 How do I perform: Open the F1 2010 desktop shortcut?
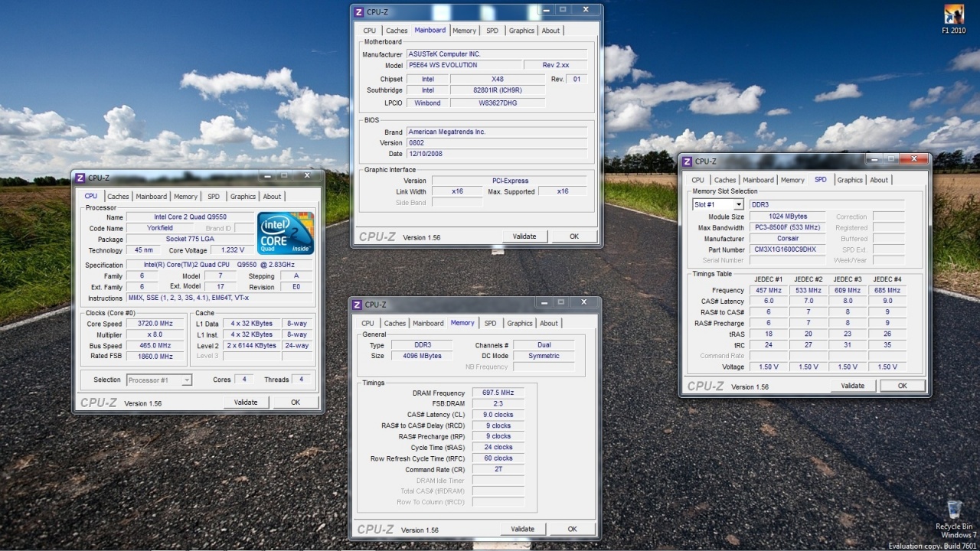coord(953,19)
